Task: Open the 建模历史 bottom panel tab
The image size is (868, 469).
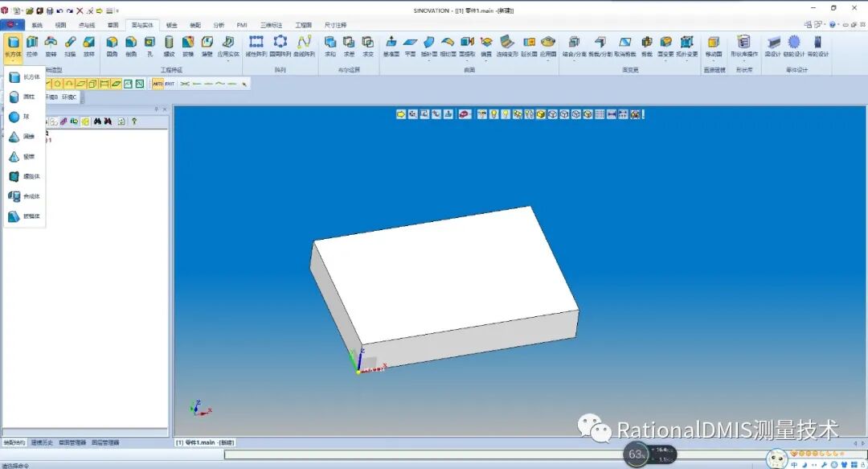Action: pyautogui.click(x=42, y=442)
